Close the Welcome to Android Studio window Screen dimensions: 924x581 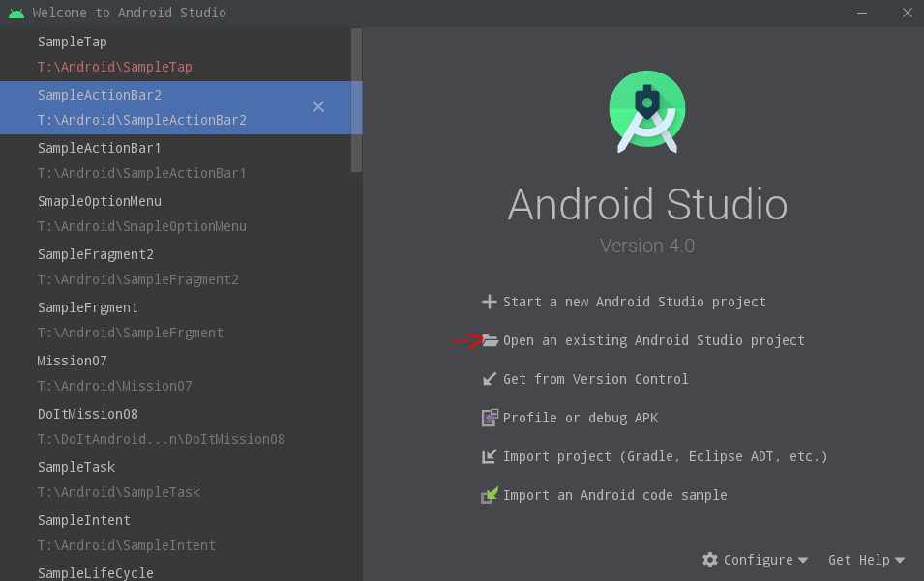(908, 13)
